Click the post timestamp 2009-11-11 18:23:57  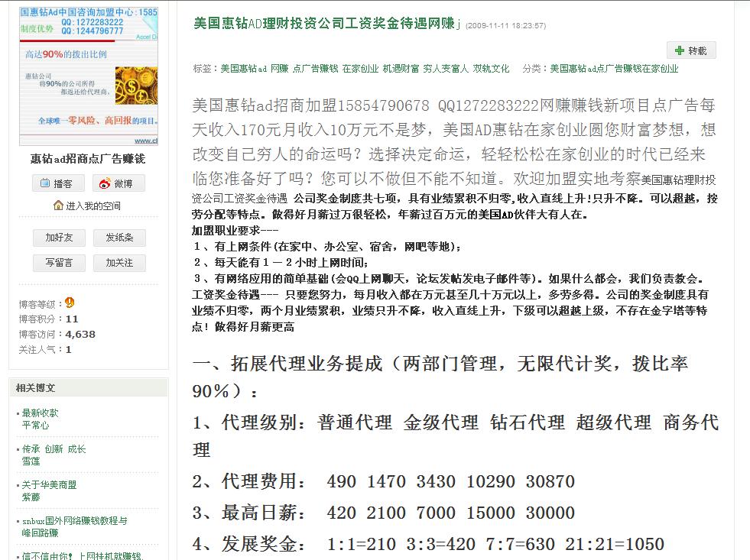(x=505, y=26)
